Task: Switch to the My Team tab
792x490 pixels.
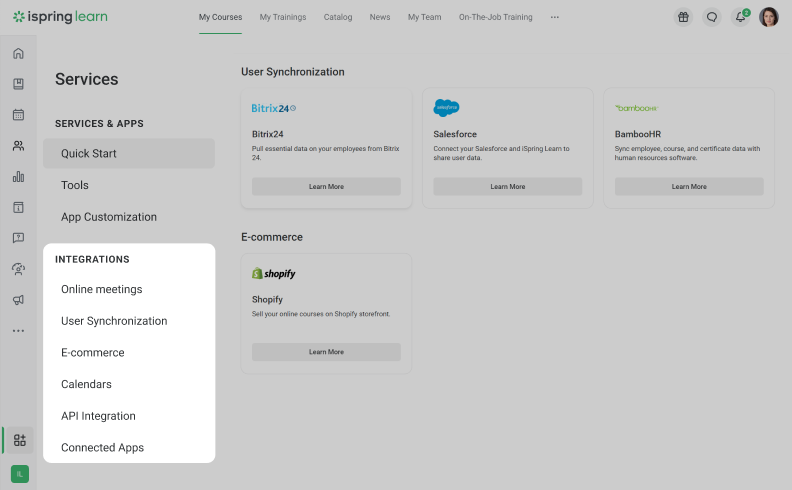Action: click(425, 17)
